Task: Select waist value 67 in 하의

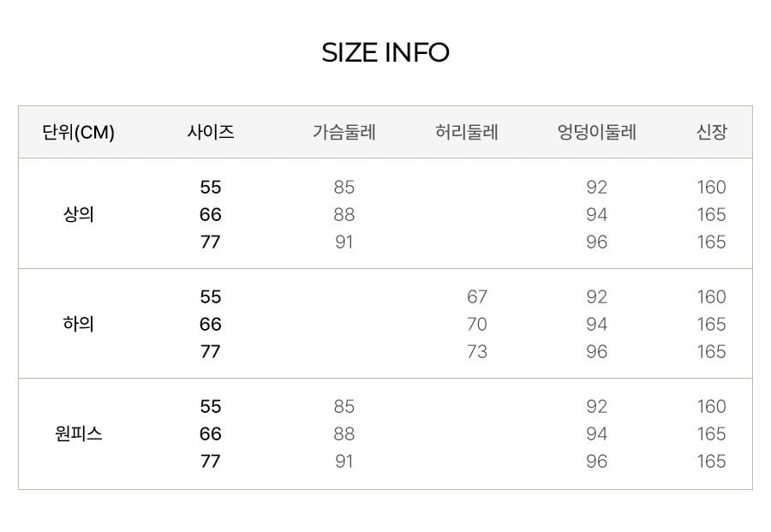Action: [x=477, y=296]
